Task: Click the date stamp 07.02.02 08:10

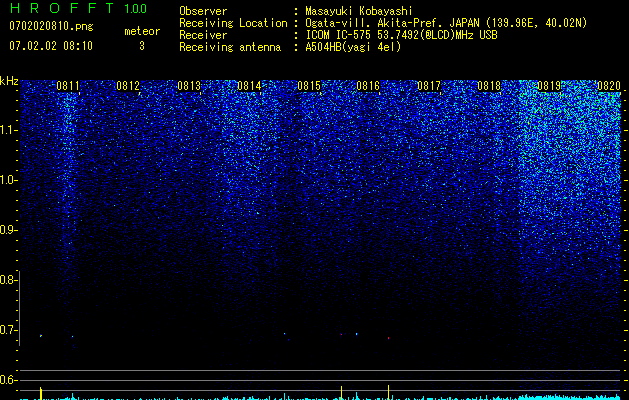Action: (x=51, y=46)
